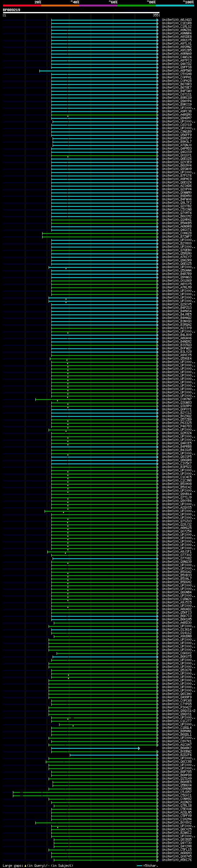Click the UniRef100_Q9VB14 label
197x868 pixels.
(177, 494)
